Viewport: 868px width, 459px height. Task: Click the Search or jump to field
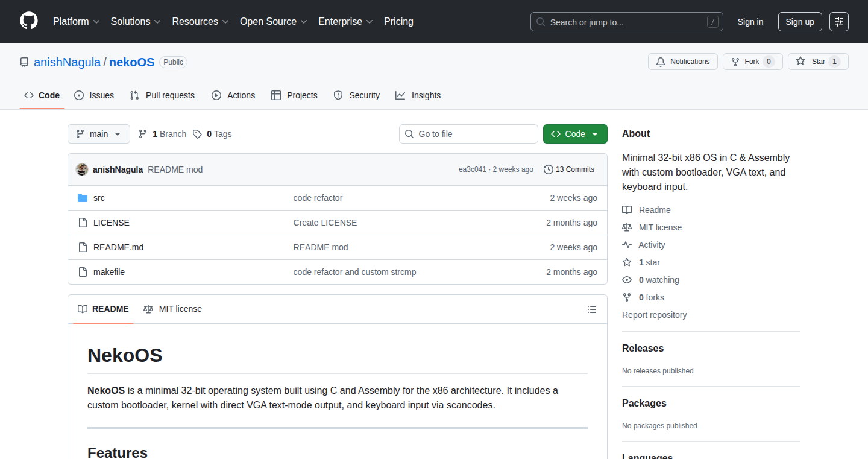(627, 22)
